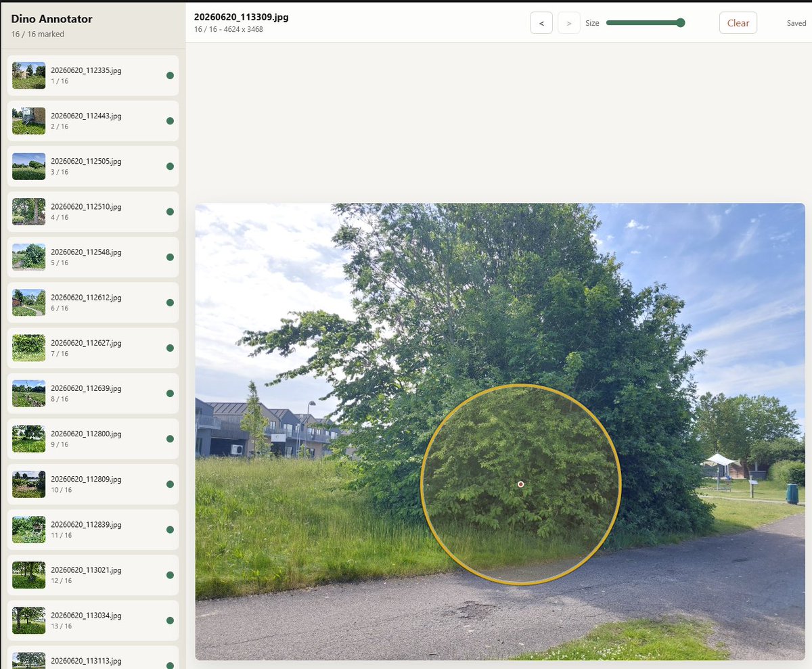The height and width of the screenshot is (669, 812).
Task: Select file name 20260620_112612.jpg
Action: (86, 298)
